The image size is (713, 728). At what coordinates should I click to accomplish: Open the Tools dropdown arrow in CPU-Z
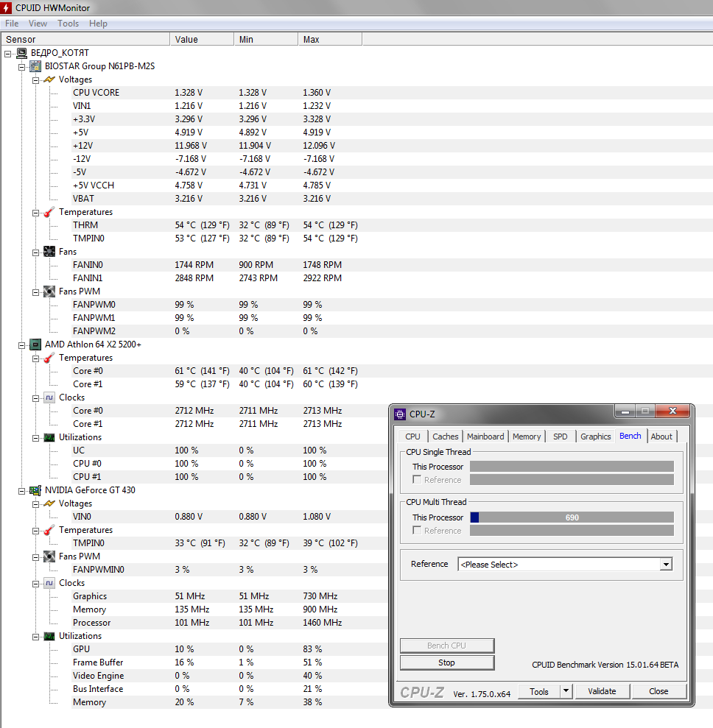(566, 691)
